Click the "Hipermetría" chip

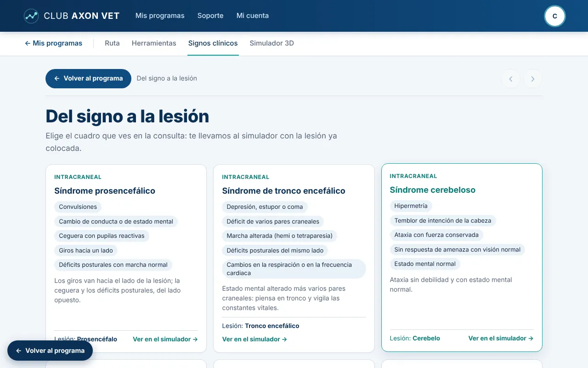(x=411, y=206)
